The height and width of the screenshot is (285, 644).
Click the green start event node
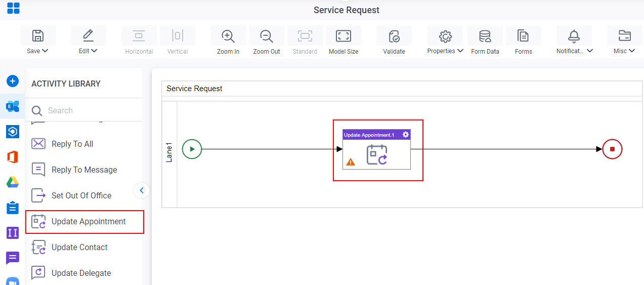point(192,149)
